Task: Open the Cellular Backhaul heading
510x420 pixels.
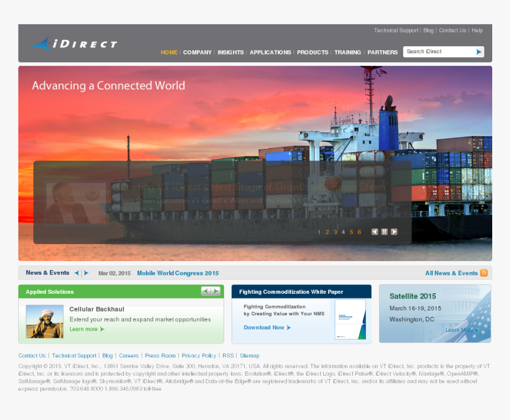Action: [x=97, y=309]
